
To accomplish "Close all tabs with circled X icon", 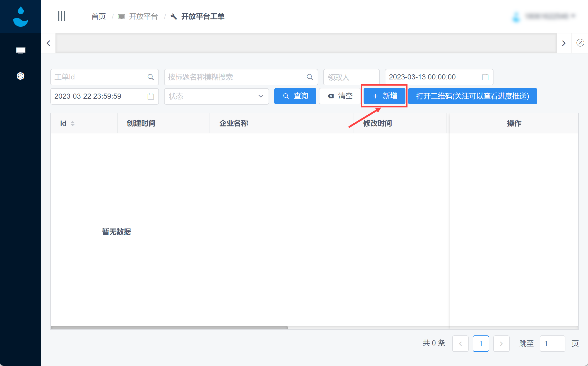I will point(580,43).
